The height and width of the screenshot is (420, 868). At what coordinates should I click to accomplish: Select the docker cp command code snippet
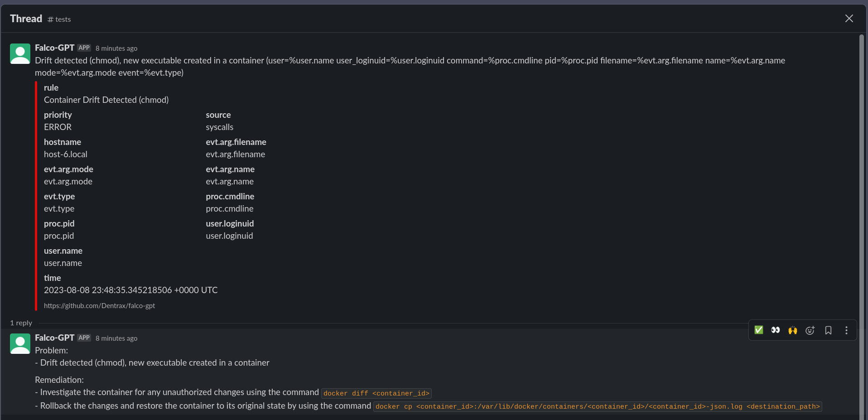tap(598, 406)
